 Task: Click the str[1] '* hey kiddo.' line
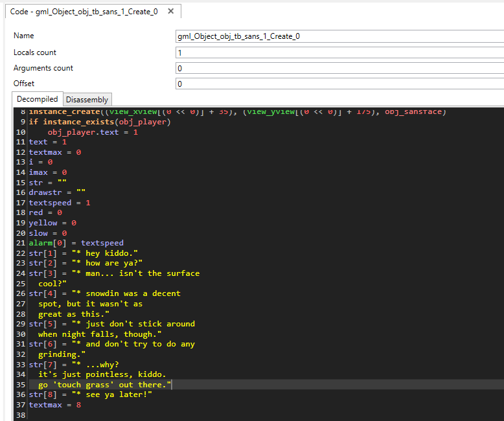pos(84,253)
